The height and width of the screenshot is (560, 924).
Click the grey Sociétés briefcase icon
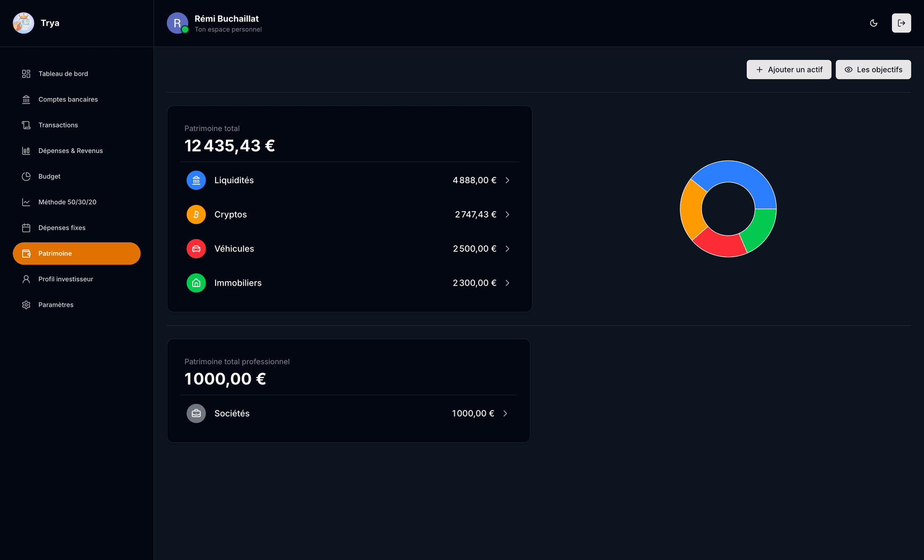point(196,413)
